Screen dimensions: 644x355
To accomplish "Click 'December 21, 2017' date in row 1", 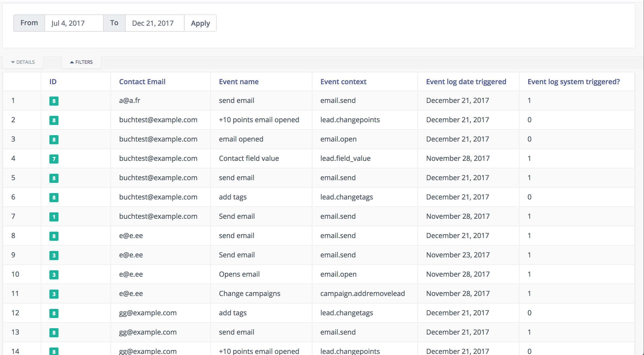I will (458, 101).
